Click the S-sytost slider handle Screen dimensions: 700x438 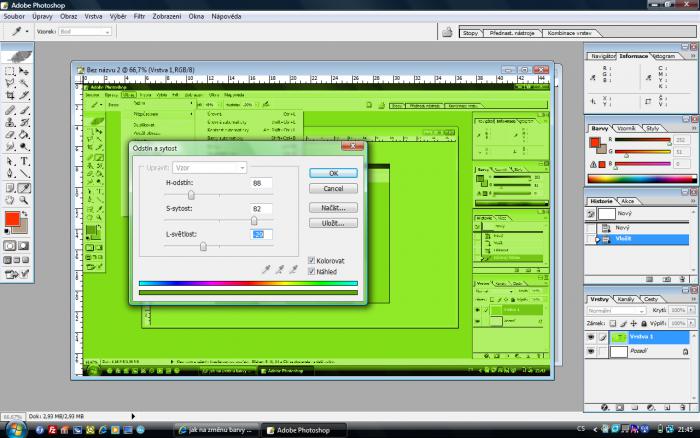coord(254,220)
